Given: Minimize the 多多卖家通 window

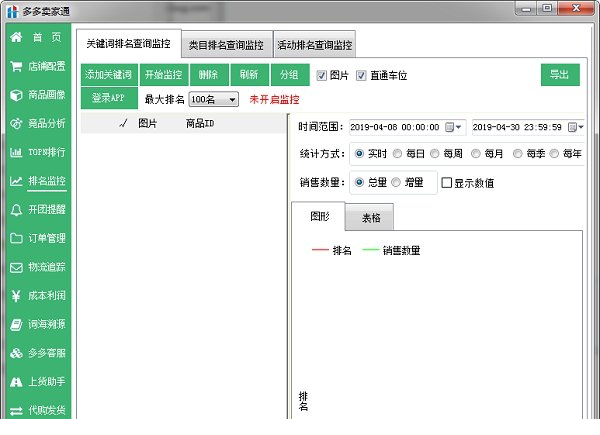Looking at the screenshot, I should coord(527,8).
